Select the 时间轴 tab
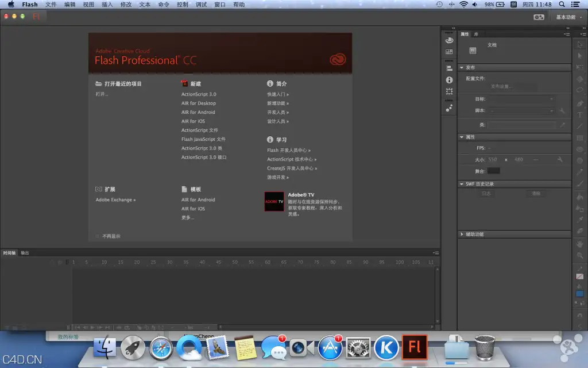This screenshot has height=368, width=588. coord(9,253)
